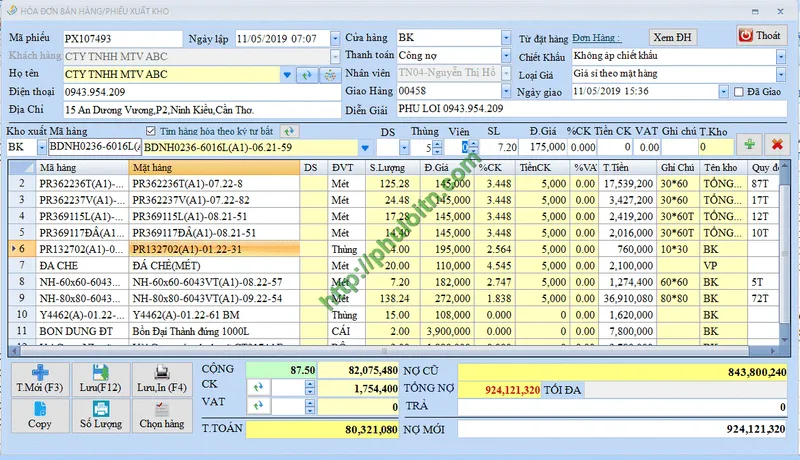This screenshot has width=800, height=460.
Task: Click the grid's vertical scrollbar
Action: tap(784, 252)
